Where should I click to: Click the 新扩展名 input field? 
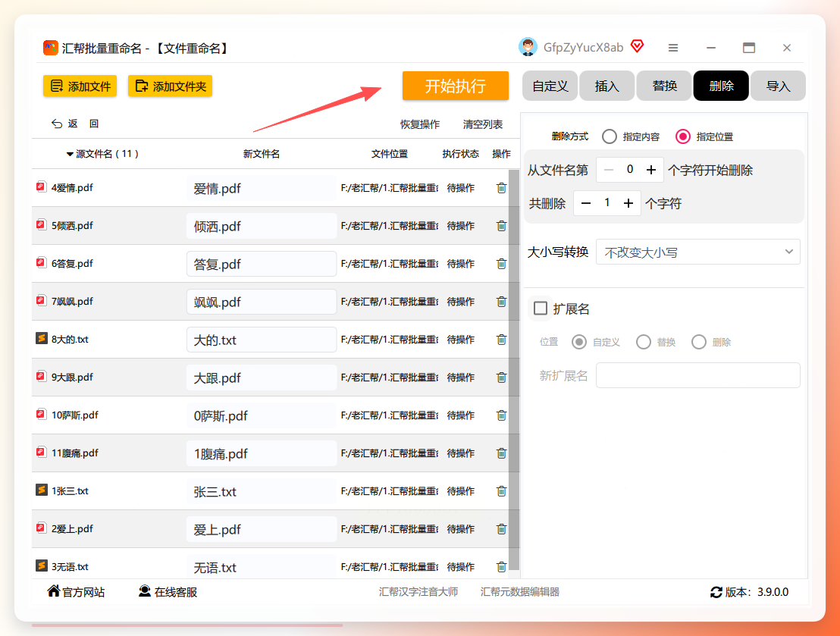[x=698, y=375]
